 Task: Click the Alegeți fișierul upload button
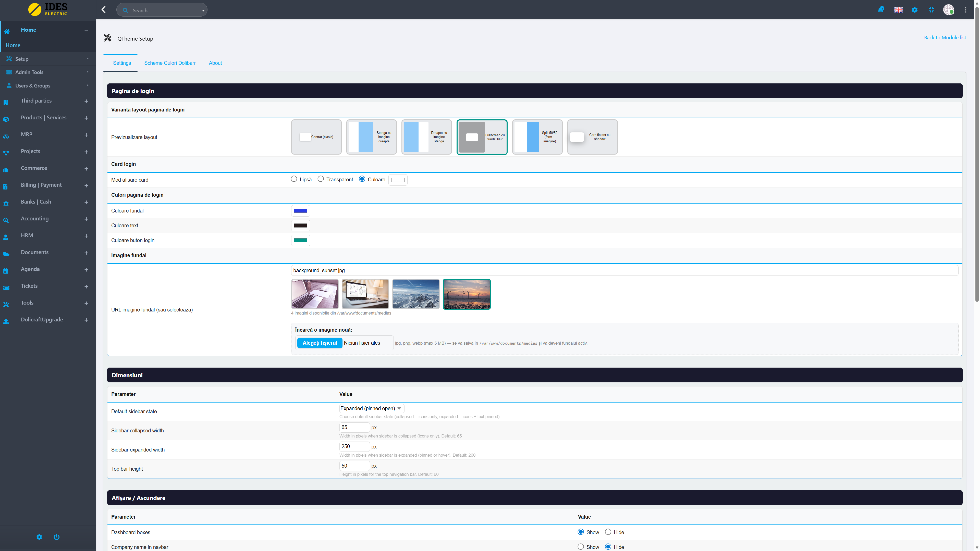tap(320, 343)
